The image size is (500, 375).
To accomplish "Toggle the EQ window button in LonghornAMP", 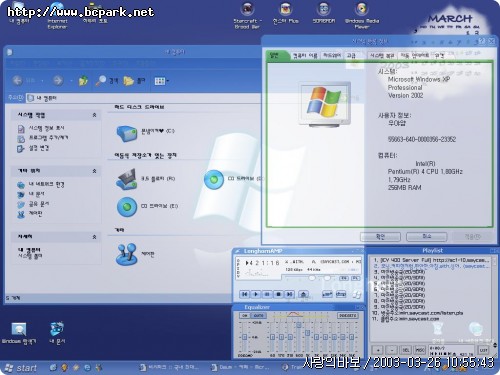I will tap(343, 278).
